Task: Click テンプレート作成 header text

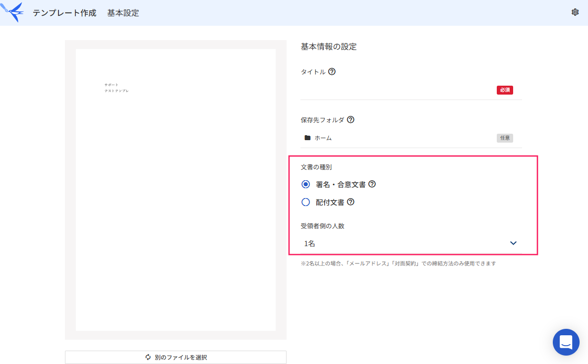Action: 64,13
